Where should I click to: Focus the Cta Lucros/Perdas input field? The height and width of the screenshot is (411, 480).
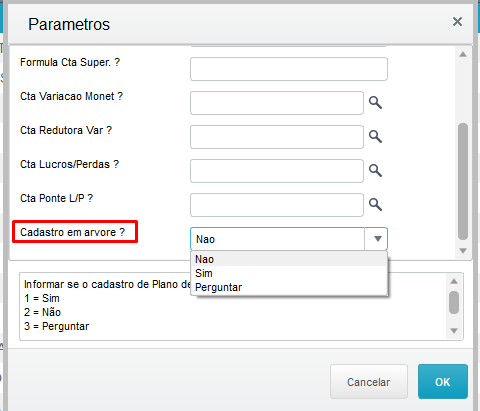277,171
